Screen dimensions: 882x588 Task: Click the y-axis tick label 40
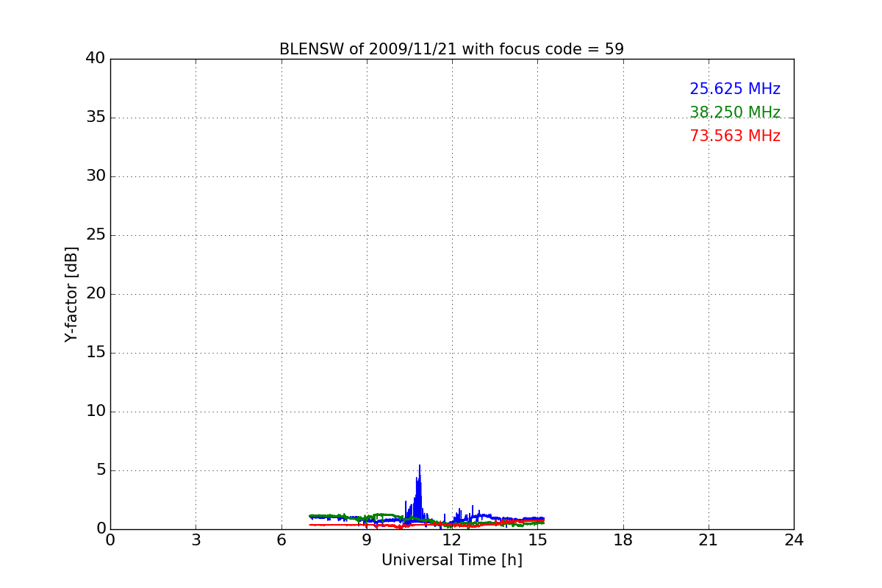(x=96, y=59)
